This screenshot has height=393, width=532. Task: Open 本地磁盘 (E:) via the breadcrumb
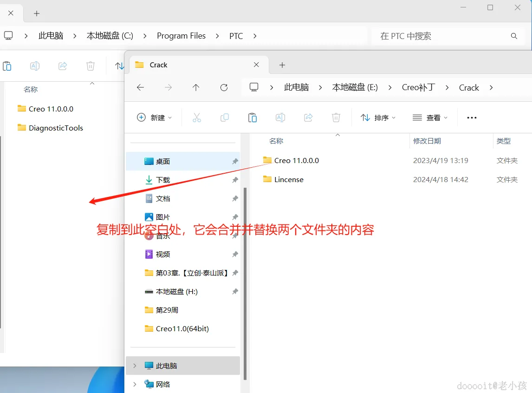tap(355, 87)
